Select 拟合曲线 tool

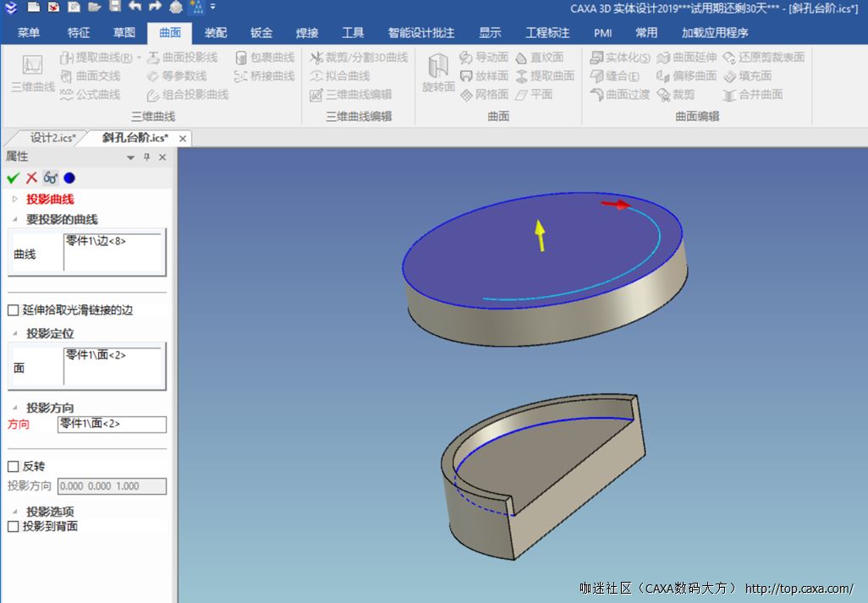(x=340, y=76)
